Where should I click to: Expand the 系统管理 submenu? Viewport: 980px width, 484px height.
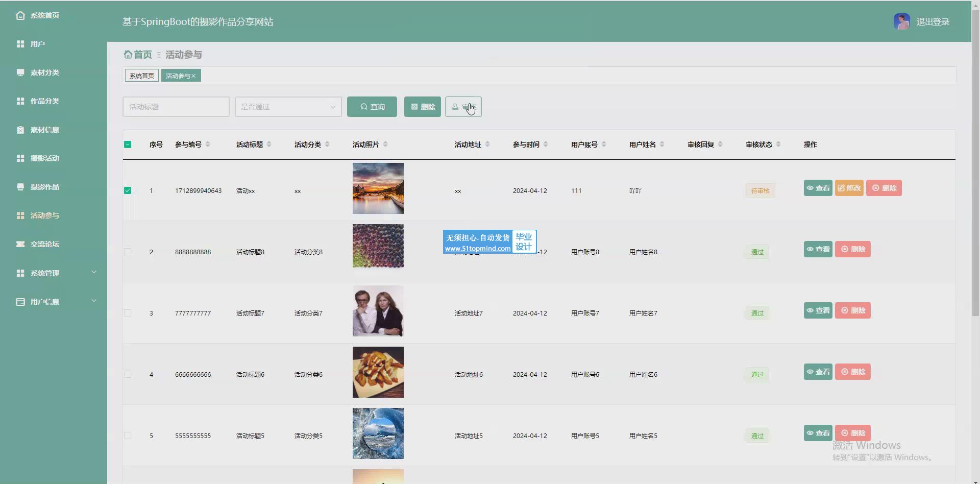(54, 273)
